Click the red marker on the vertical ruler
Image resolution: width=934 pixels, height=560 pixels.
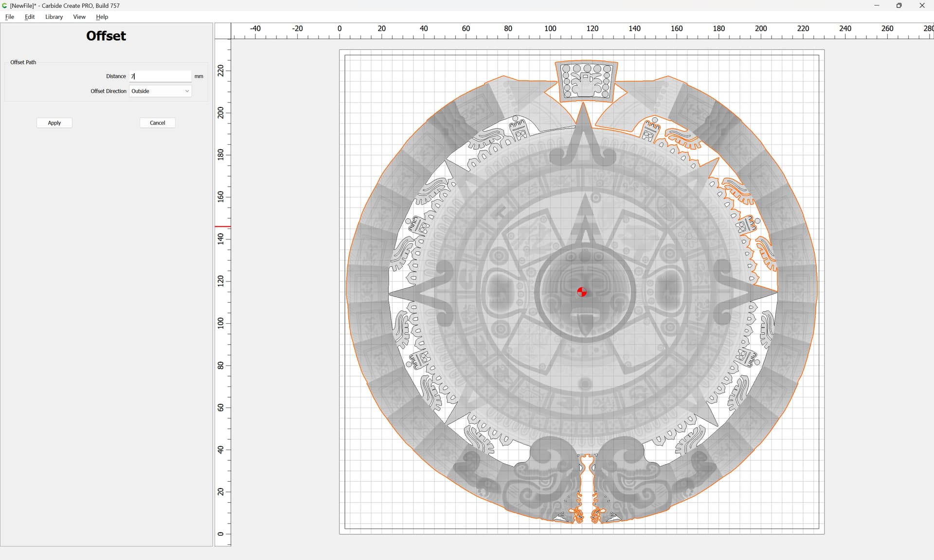tap(223, 227)
